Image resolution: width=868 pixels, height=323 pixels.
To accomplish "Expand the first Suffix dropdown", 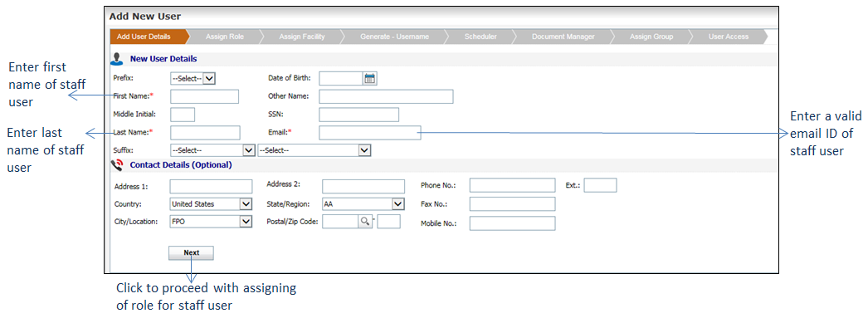I will click(212, 150).
